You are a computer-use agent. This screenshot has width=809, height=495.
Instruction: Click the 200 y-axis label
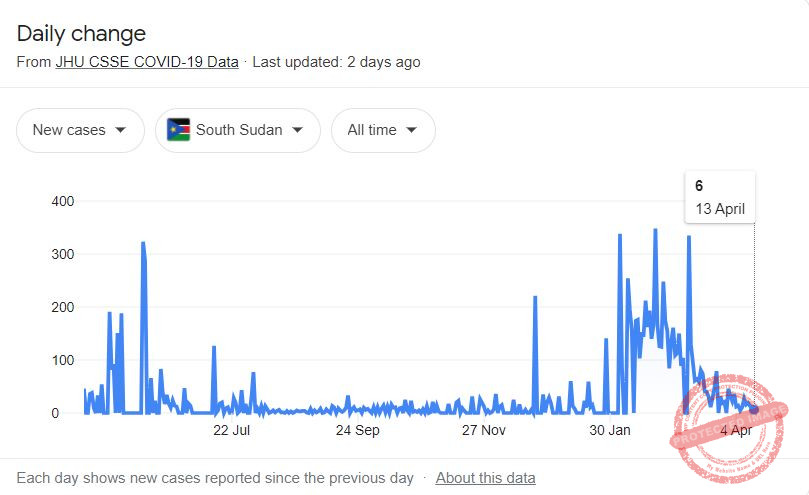tap(63, 307)
